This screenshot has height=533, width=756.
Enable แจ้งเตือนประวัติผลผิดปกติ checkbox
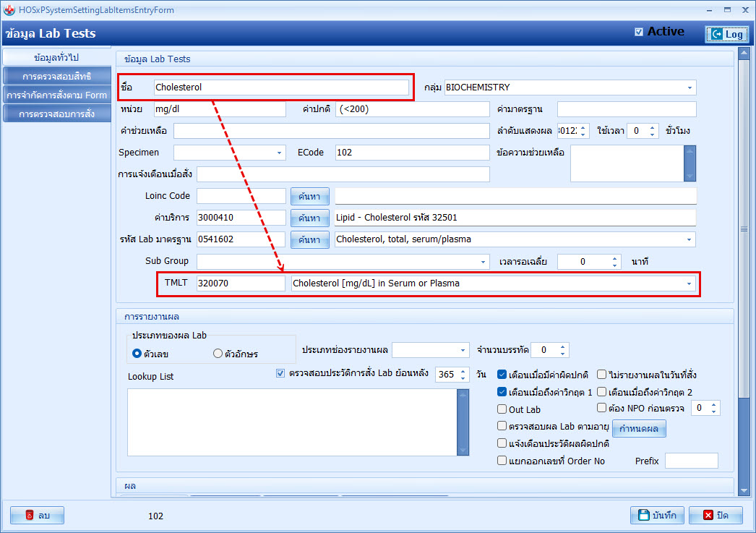pos(502,443)
